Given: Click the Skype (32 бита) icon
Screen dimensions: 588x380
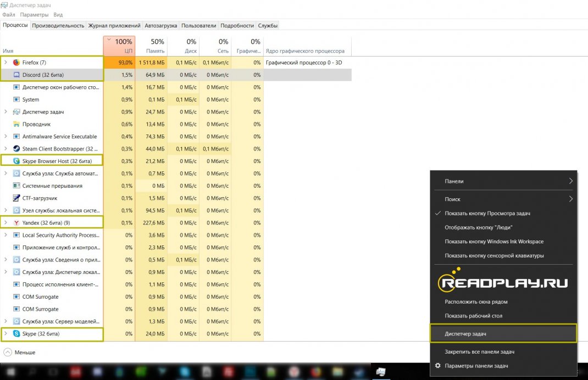Looking at the screenshot, I should 16,333.
